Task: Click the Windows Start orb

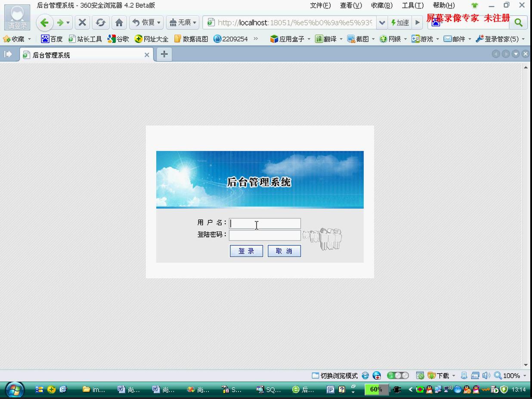Action: pyautogui.click(x=14, y=390)
